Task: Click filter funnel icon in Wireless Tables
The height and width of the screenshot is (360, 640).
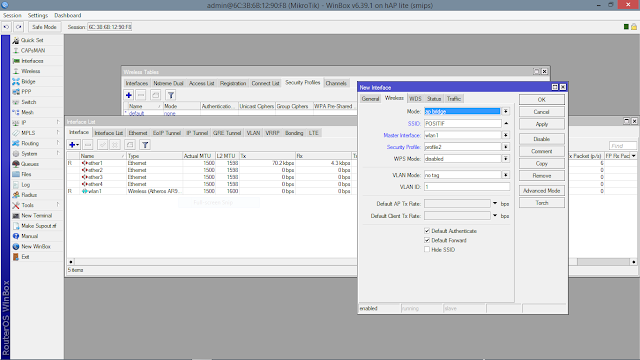Action: pyautogui.click(x=171, y=95)
